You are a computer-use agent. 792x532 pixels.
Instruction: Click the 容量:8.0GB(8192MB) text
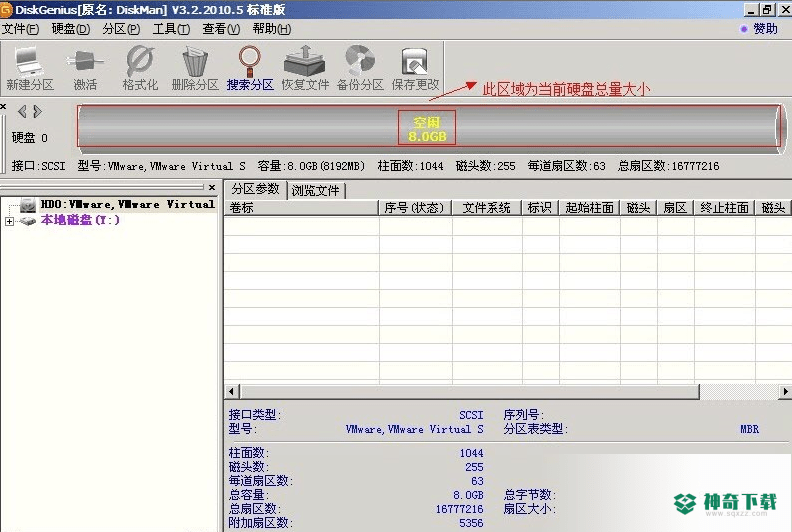coord(311,166)
